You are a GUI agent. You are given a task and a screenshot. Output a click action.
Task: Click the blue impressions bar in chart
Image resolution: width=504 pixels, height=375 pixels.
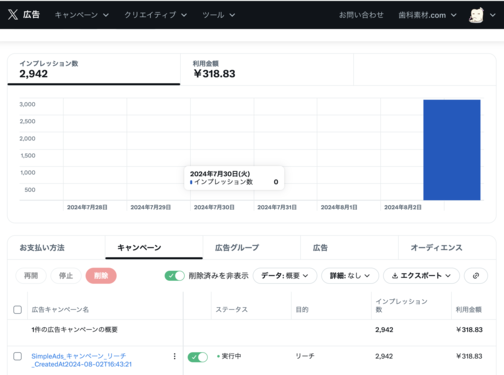tap(452, 150)
